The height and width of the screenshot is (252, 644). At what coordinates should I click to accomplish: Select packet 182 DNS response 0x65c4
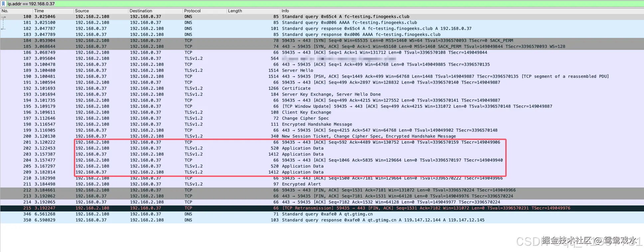(x=322, y=29)
